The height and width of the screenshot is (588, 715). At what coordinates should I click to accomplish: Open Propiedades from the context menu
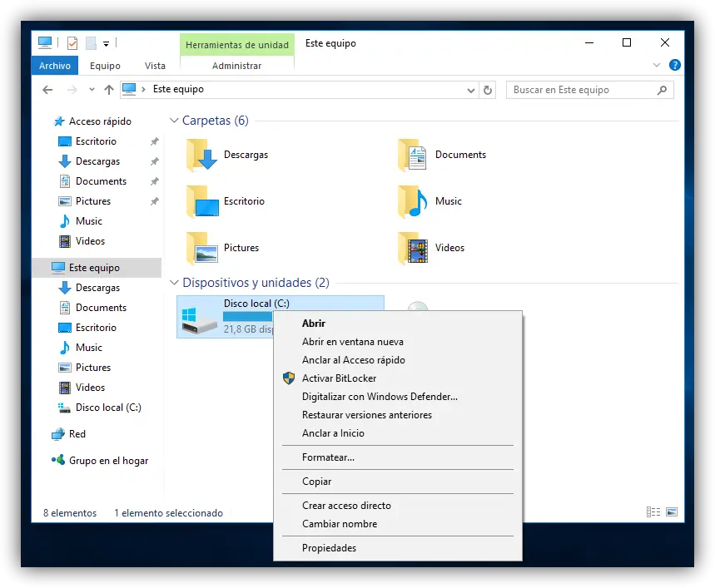[x=330, y=548]
